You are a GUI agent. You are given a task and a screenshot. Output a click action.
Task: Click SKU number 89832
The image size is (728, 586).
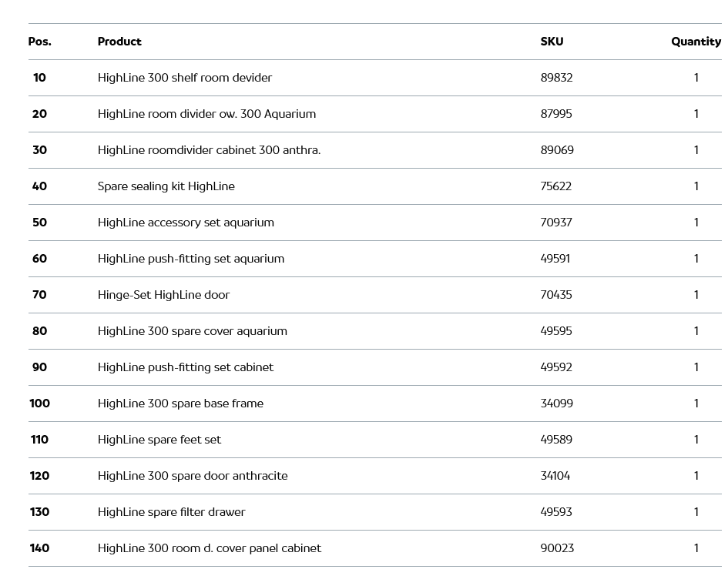[x=556, y=78]
